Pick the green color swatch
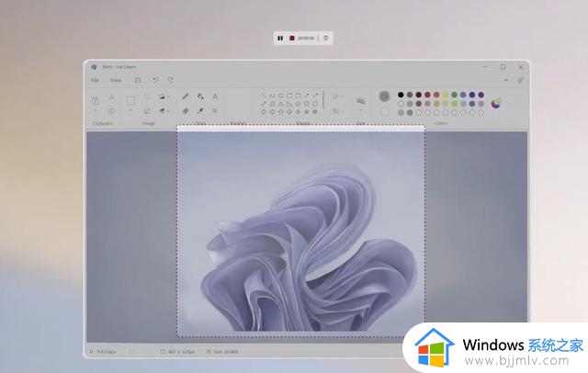Image resolution: width=588 pixels, height=373 pixels. click(454, 95)
